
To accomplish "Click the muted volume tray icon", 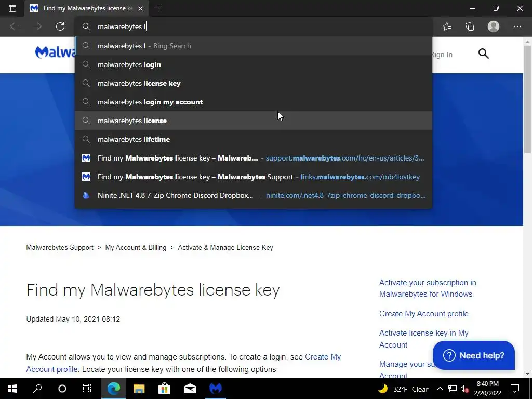I will click(x=465, y=389).
